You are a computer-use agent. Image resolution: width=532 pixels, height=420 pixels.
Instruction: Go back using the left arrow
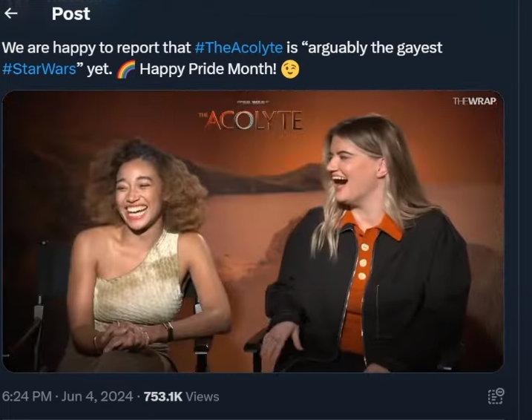[x=11, y=13]
